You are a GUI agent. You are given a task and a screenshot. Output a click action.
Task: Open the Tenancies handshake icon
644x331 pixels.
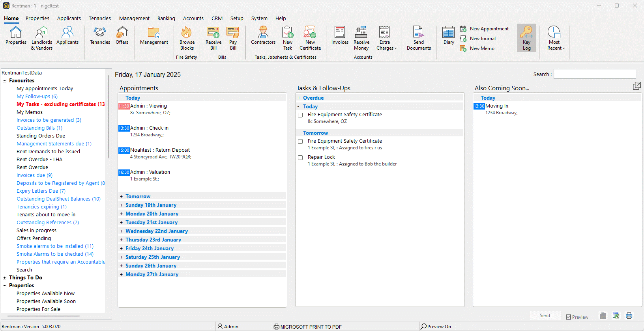pos(100,36)
